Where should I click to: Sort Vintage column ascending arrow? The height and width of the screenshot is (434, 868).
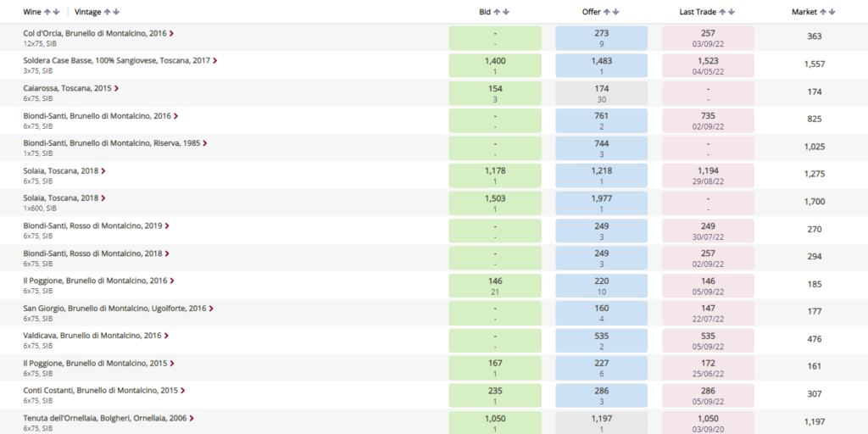107,12
